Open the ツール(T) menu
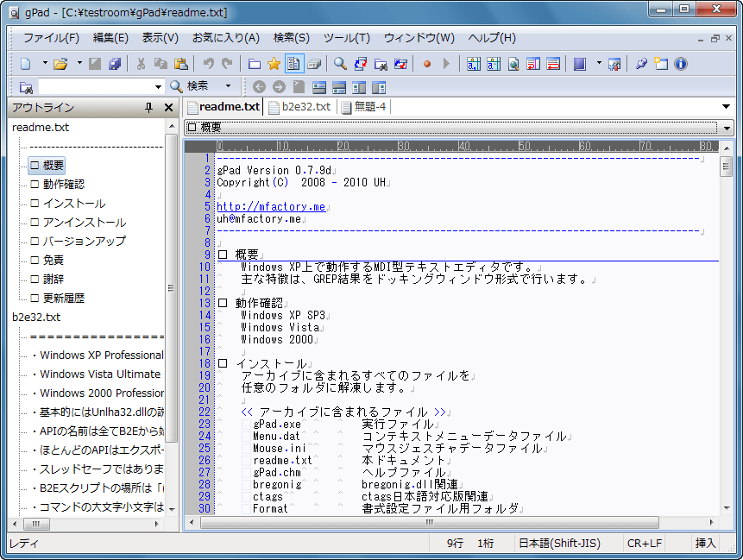 346,38
